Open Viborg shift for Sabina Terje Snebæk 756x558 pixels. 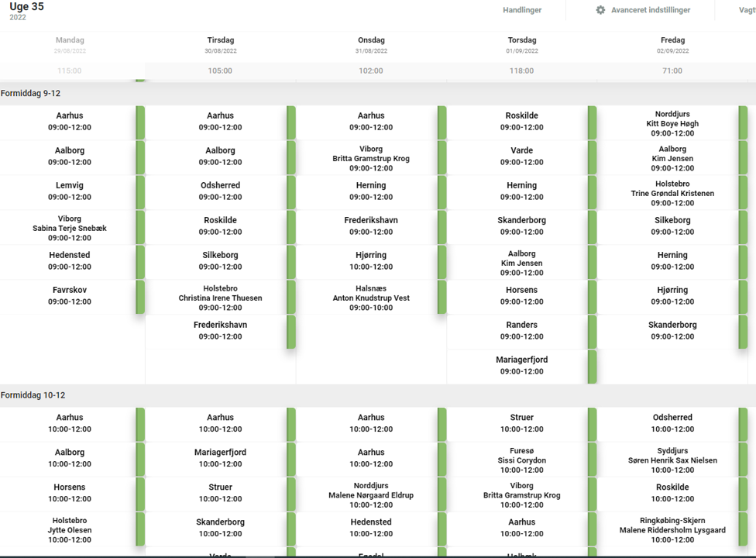(70, 228)
